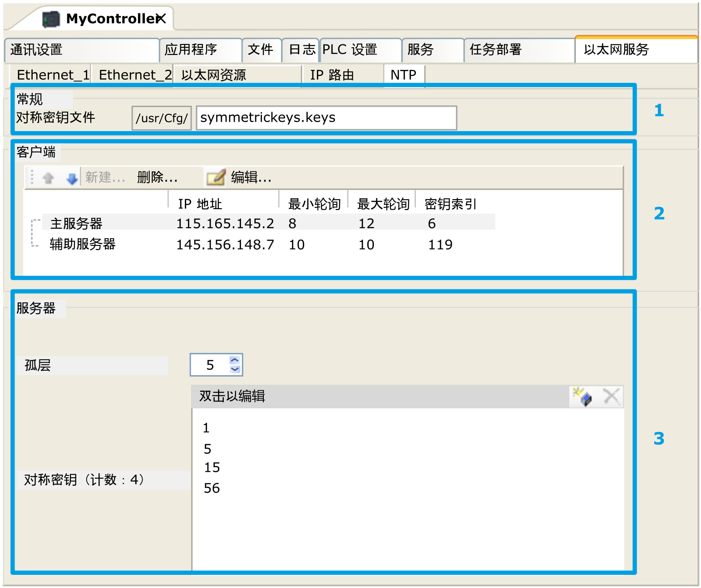Click the 编辑... button
This screenshot has width=701, height=588.
coord(251,177)
